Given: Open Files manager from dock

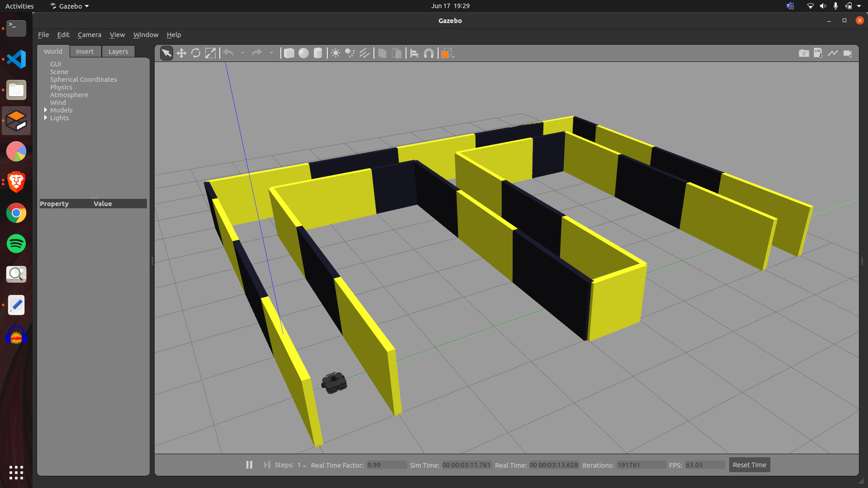Looking at the screenshot, I should (16, 90).
